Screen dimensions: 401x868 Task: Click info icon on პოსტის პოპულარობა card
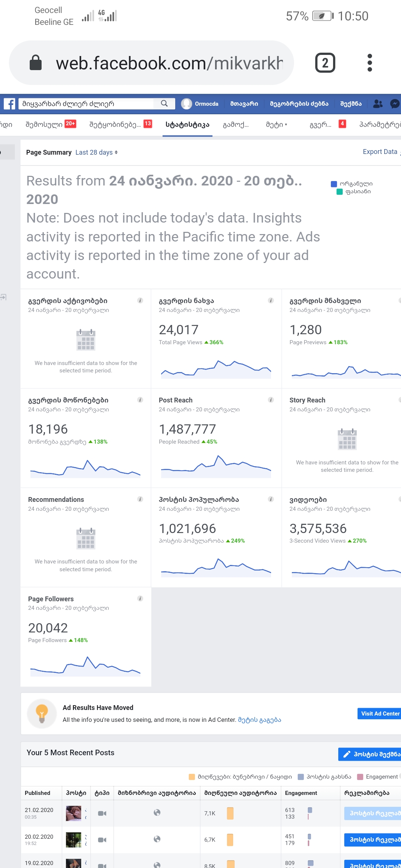271,499
